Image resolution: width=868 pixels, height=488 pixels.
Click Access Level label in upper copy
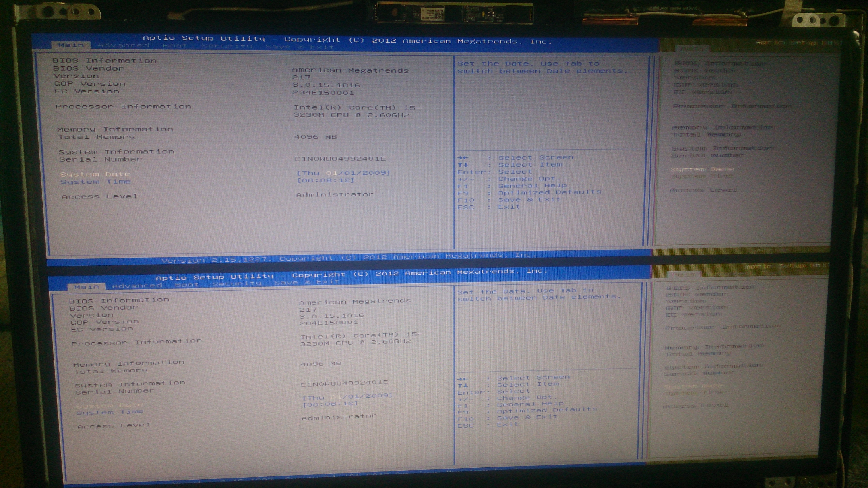(x=100, y=196)
